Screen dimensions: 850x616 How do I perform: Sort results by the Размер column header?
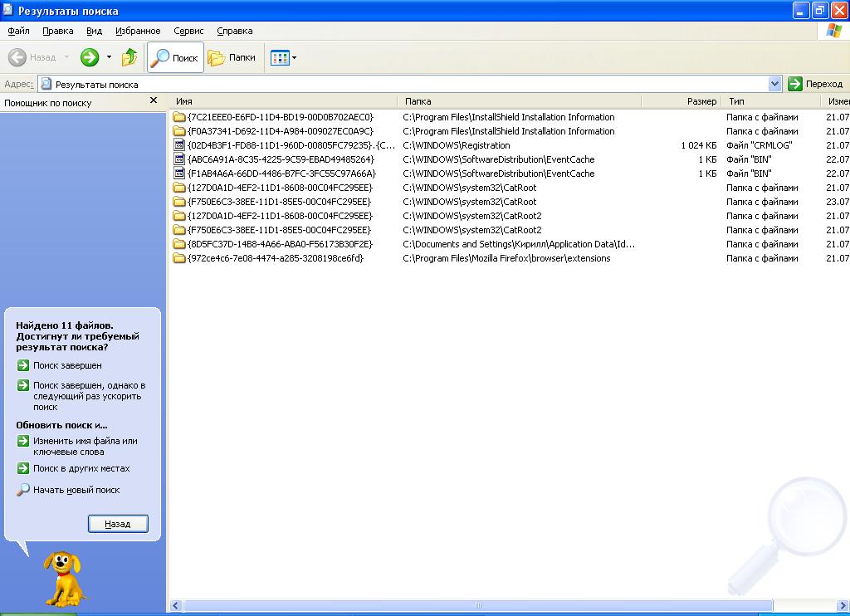[681, 101]
